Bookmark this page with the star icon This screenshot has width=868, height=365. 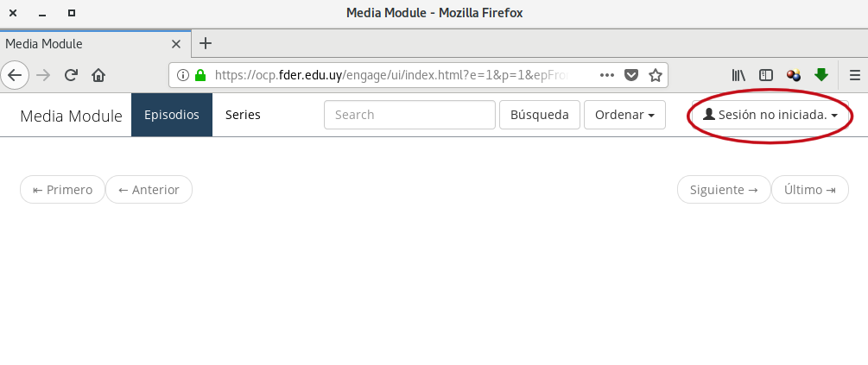coord(656,75)
